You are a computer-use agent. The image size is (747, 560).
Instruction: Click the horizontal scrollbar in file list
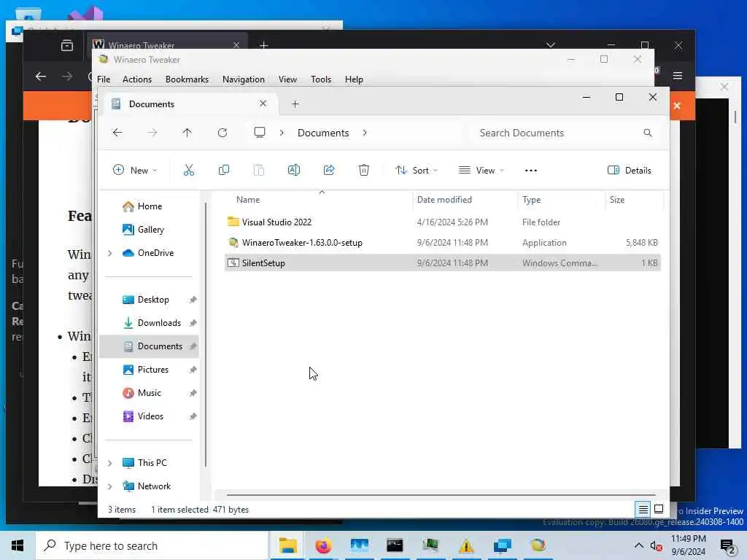pos(441,495)
